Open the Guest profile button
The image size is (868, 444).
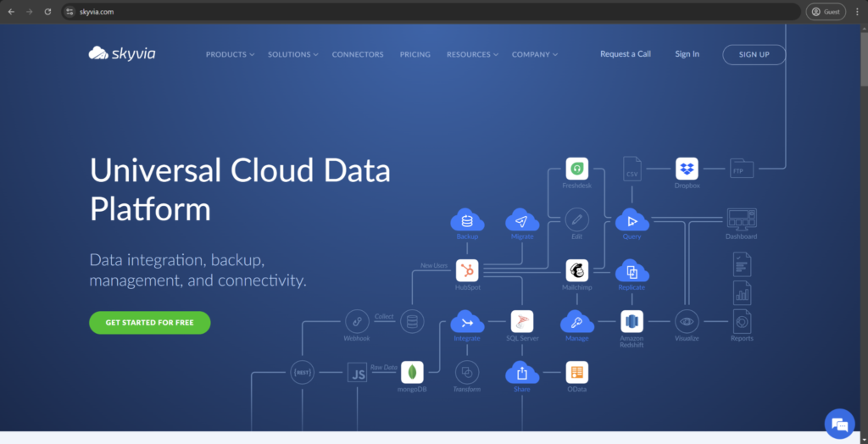point(826,12)
